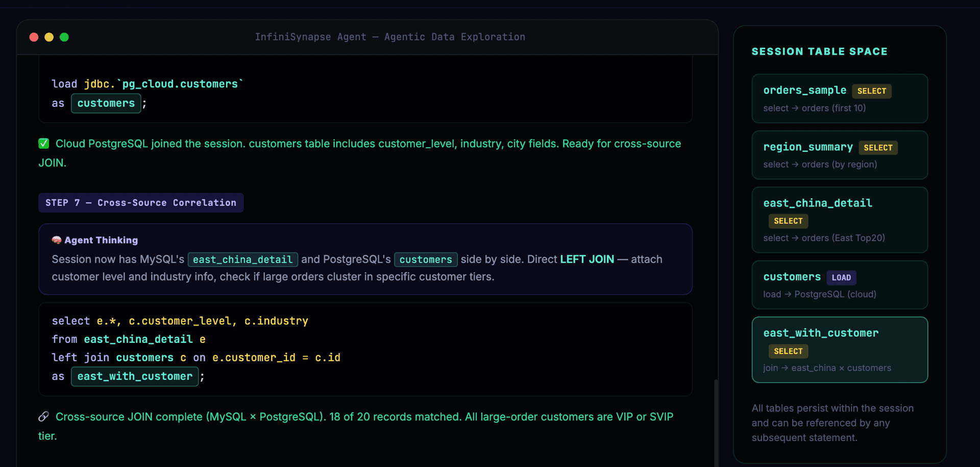Select the customers pill in the load statement

(x=106, y=103)
